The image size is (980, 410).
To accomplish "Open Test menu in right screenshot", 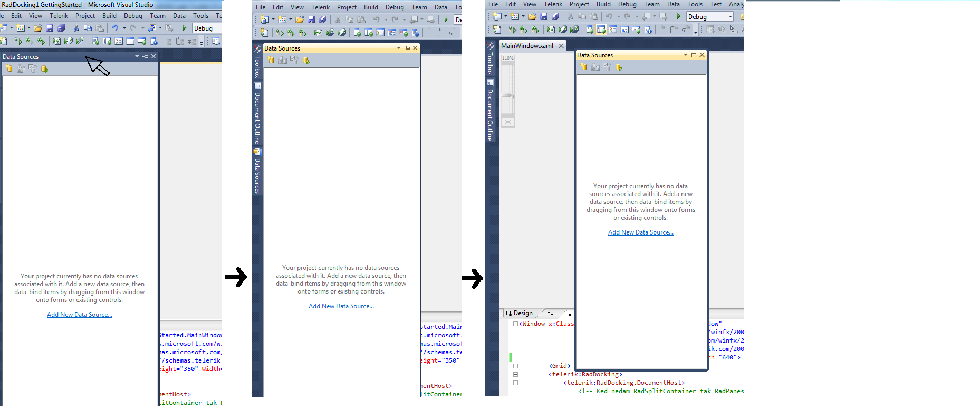I will (x=716, y=4).
